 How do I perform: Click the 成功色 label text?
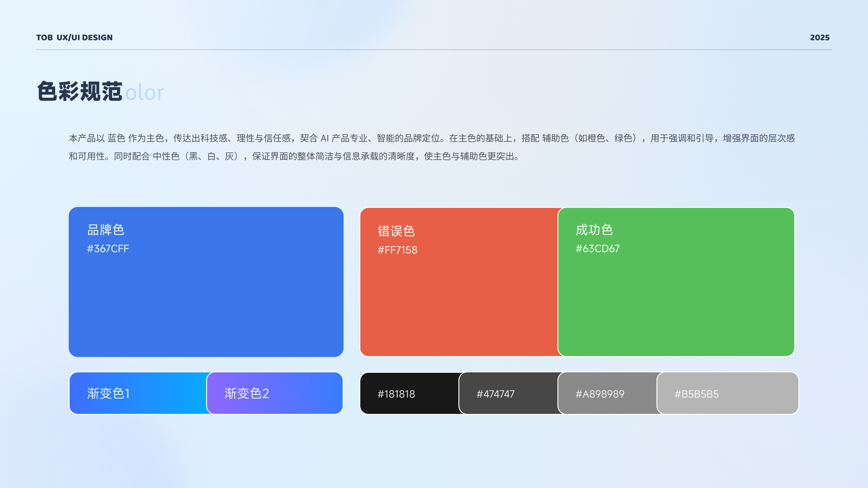[x=594, y=230]
